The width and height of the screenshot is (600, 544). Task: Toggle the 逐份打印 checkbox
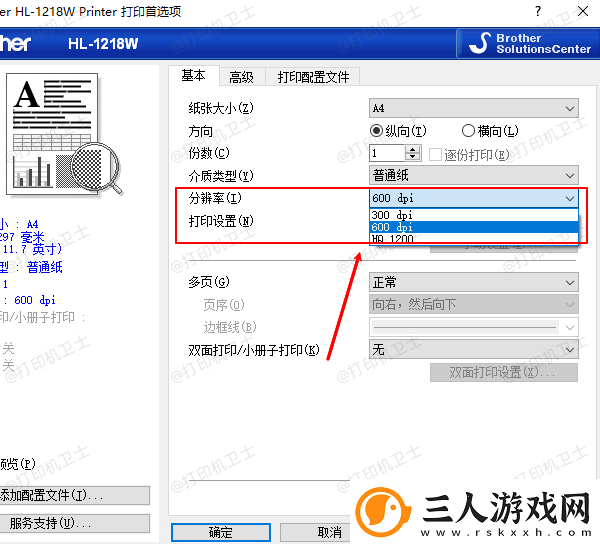tap(435, 155)
